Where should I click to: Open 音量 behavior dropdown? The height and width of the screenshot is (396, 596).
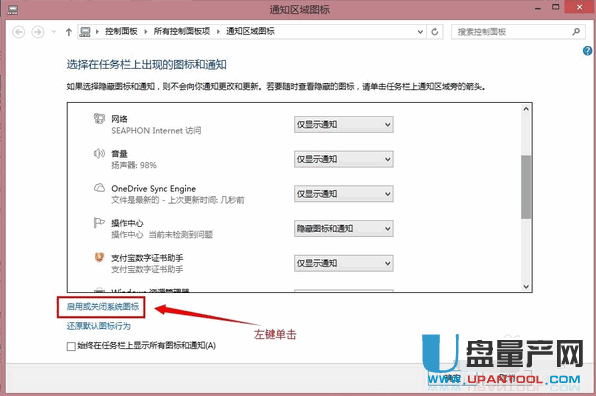(344, 159)
